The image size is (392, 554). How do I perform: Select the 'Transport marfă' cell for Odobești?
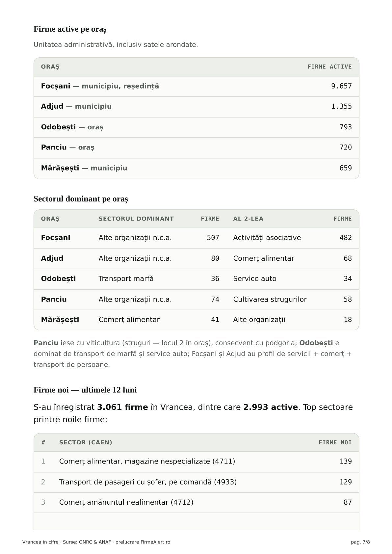[x=126, y=279]
